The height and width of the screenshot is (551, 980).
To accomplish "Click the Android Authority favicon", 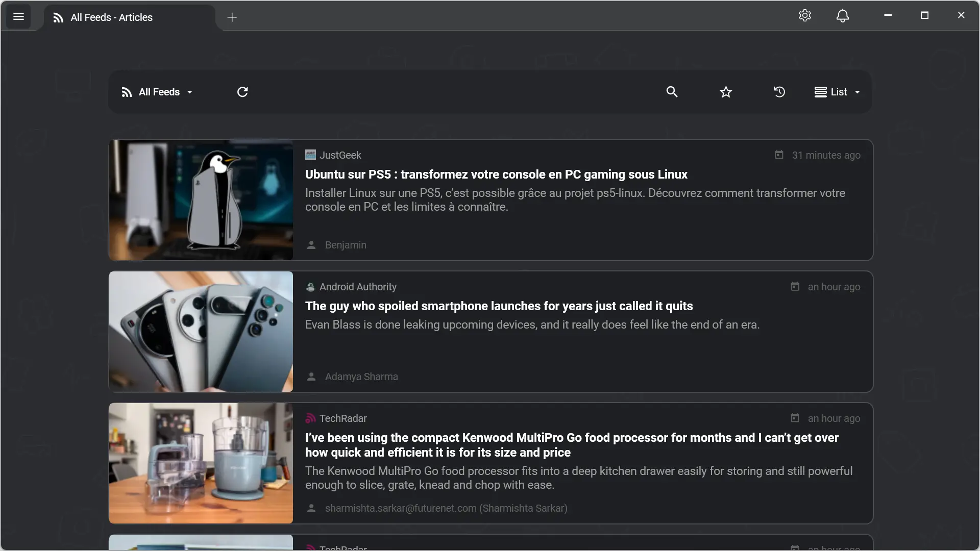I will pos(310,287).
